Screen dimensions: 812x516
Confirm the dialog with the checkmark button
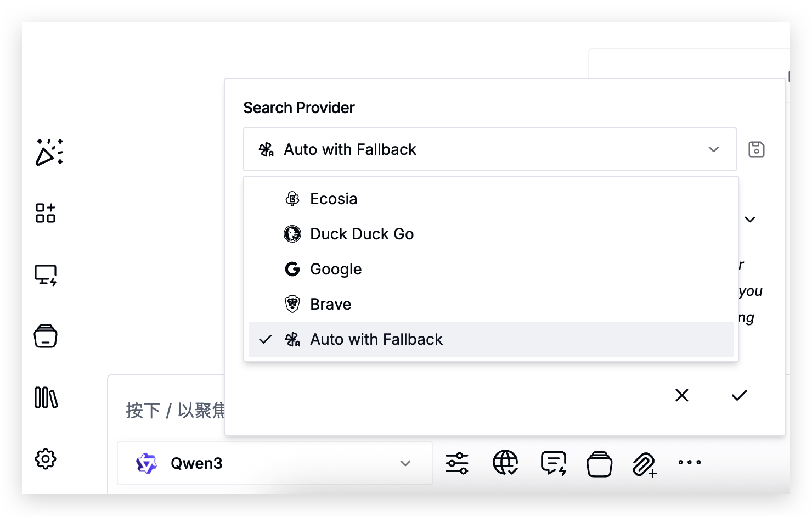pos(740,395)
